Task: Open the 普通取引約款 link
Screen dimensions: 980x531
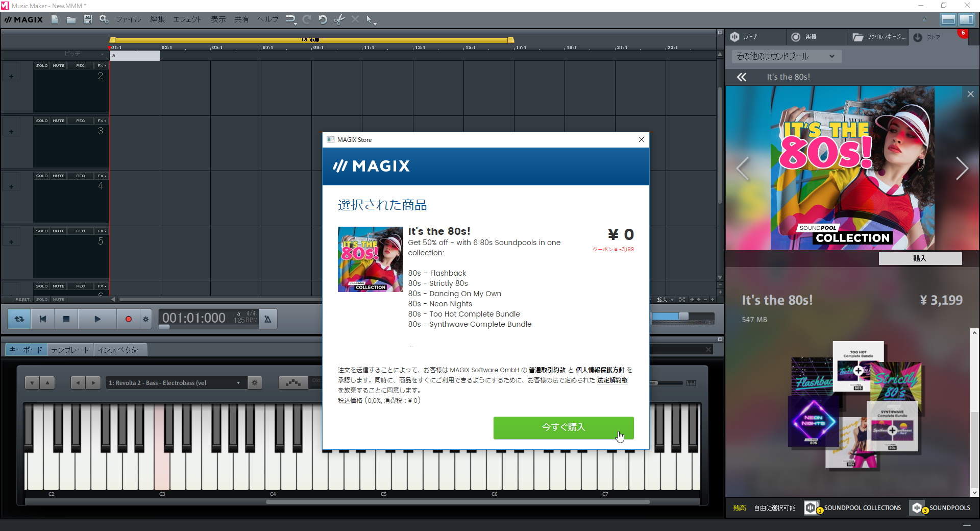Action: 547,370
